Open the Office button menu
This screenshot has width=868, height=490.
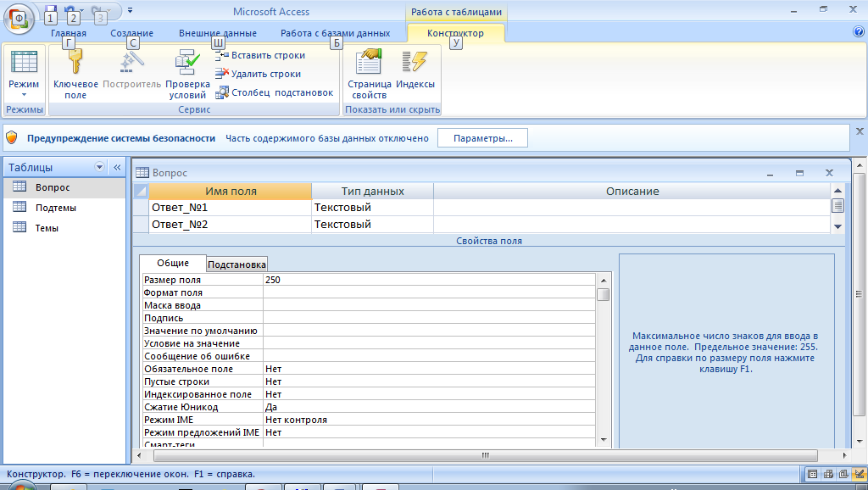(19, 19)
